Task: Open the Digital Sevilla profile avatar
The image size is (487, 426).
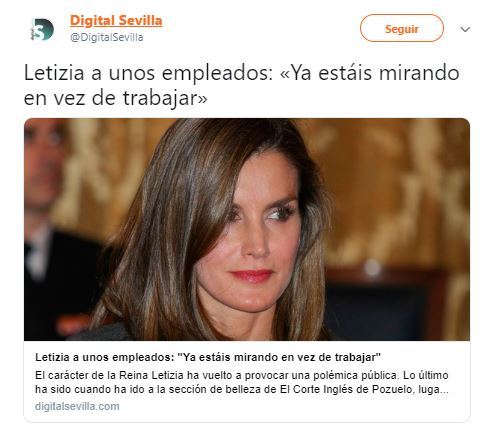Action: (x=42, y=29)
